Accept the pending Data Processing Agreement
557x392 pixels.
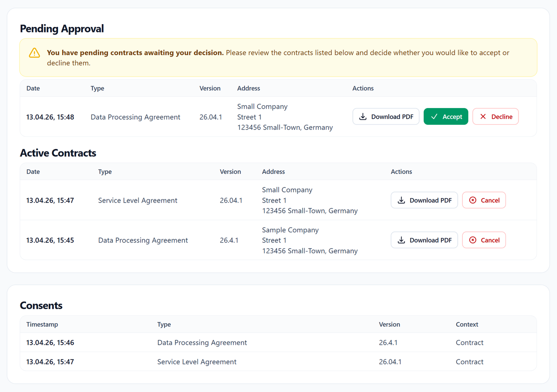446,116
